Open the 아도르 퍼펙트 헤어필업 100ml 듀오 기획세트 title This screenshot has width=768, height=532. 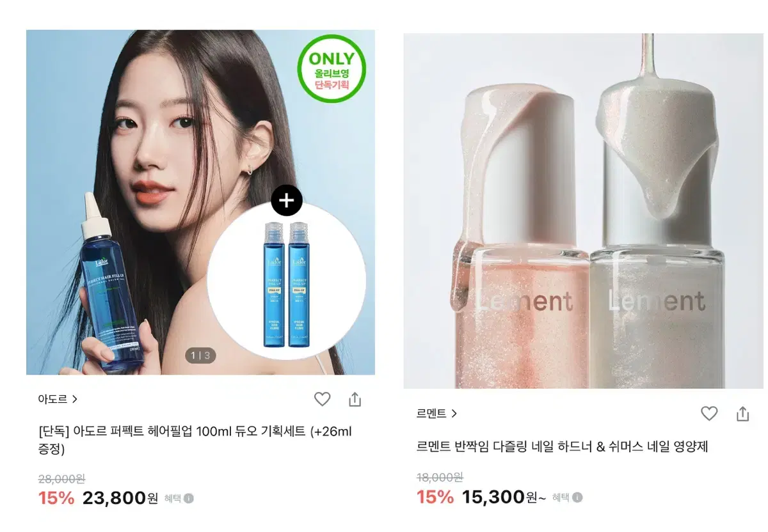[x=195, y=440]
